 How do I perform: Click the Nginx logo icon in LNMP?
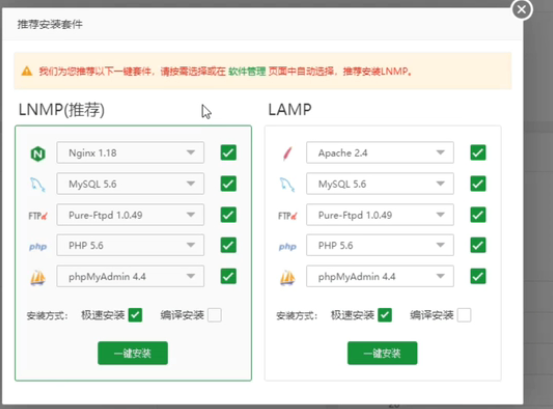click(x=38, y=154)
